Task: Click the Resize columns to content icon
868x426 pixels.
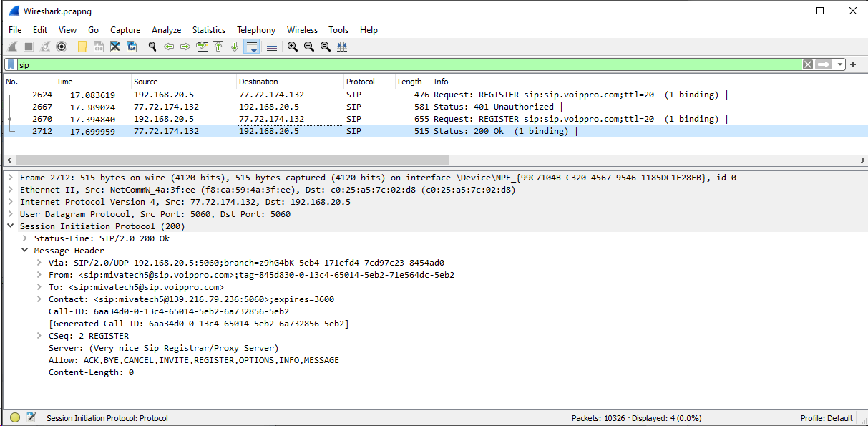Action: coord(342,47)
